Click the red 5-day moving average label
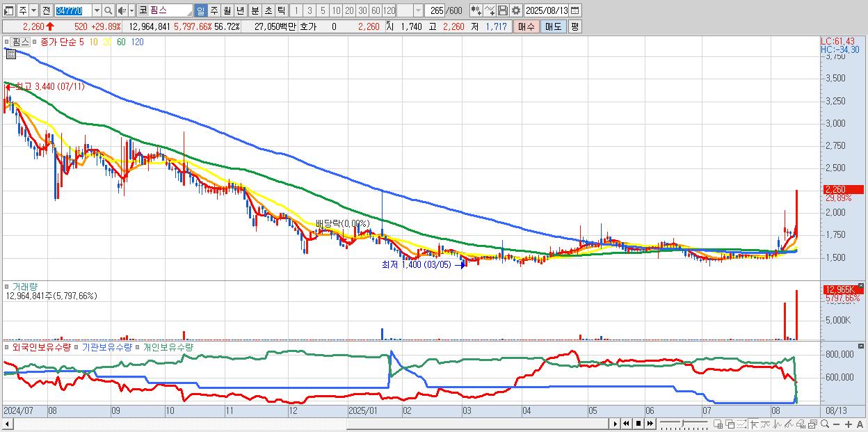The height and width of the screenshot is (432, 868). pos(82,42)
